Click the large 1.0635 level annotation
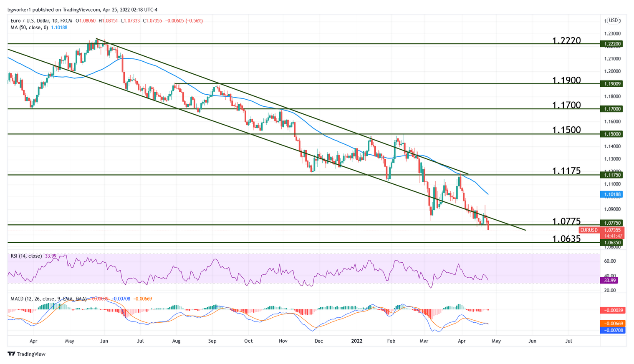 point(566,239)
